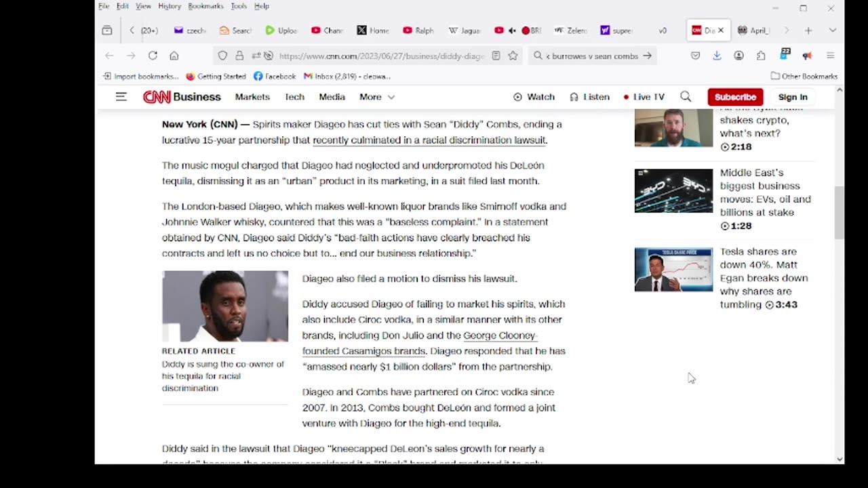Open the extensions puzzle icon

point(761,56)
